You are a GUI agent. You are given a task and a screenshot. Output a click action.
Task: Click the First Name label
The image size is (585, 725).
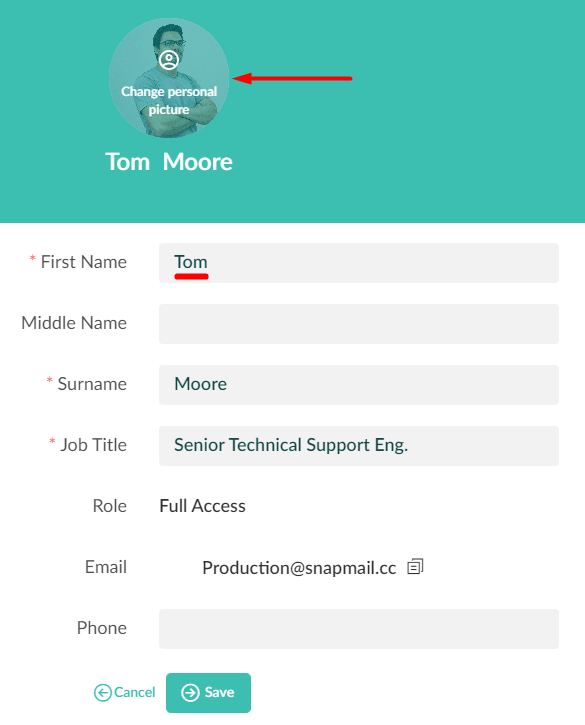84,262
